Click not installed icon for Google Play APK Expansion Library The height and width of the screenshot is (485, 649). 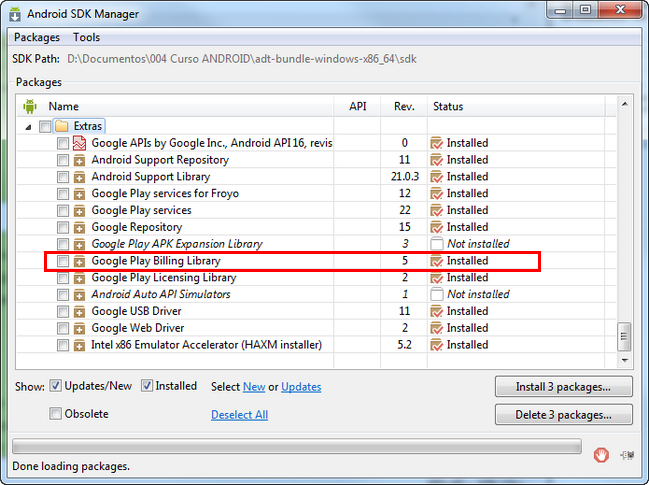[x=437, y=244]
